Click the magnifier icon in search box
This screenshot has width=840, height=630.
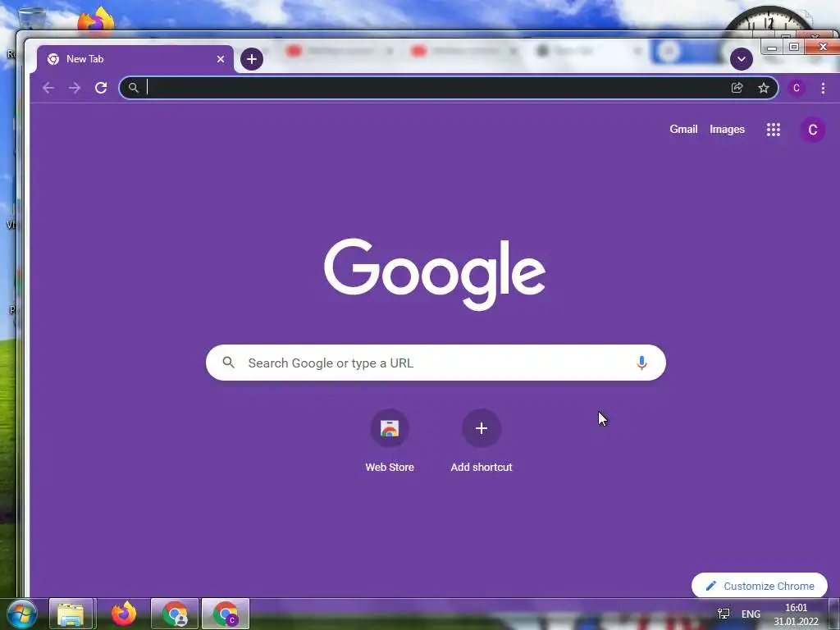[229, 363]
